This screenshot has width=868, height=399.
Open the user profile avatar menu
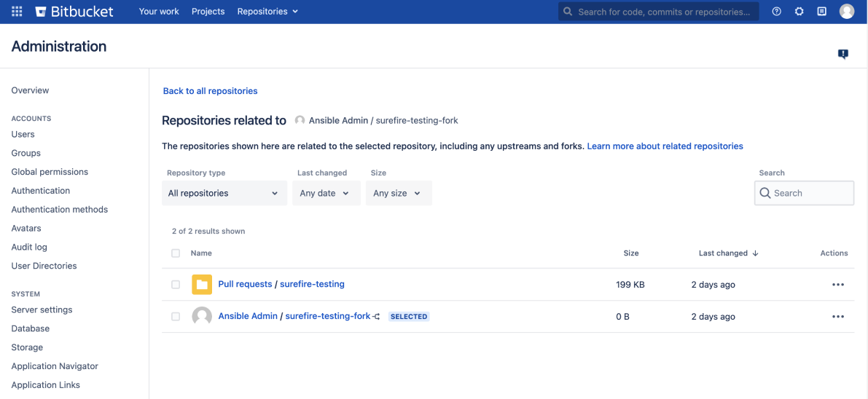pos(847,11)
